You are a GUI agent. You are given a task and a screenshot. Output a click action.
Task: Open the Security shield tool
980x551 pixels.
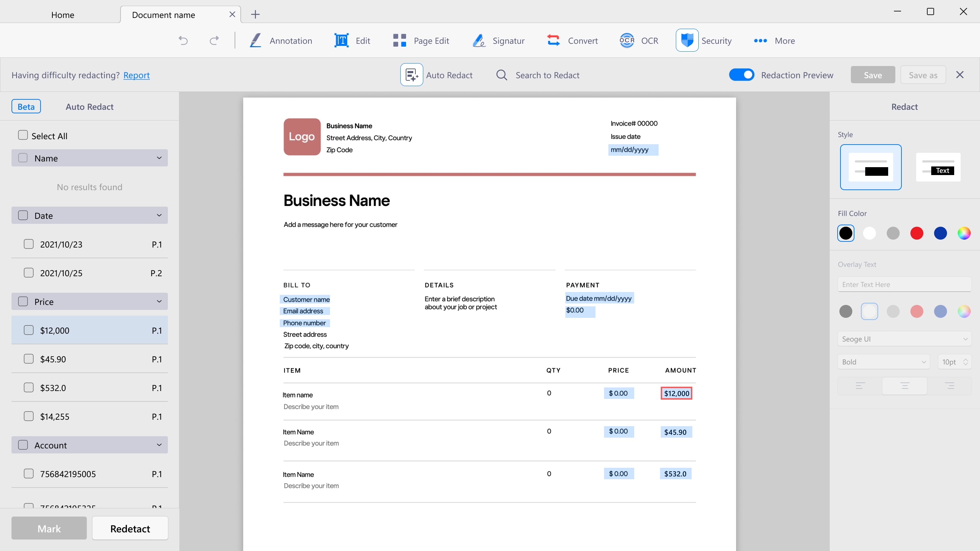pos(687,40)
